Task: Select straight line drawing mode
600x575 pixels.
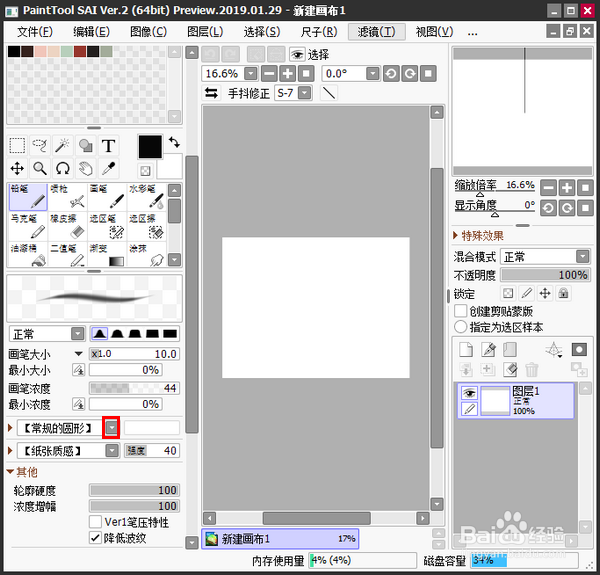Action: click(x=329, y=93)
